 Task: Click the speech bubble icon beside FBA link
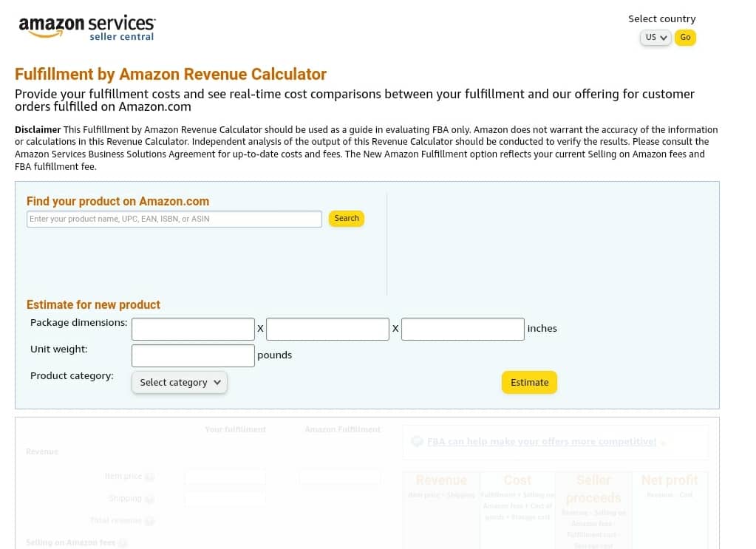417,442
